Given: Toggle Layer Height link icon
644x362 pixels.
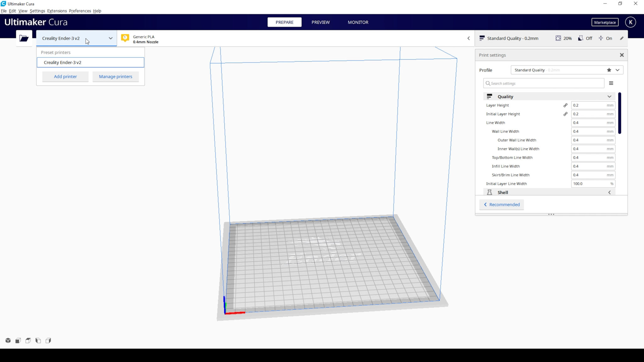Looking at the screenshot, I should click(565, 105).
